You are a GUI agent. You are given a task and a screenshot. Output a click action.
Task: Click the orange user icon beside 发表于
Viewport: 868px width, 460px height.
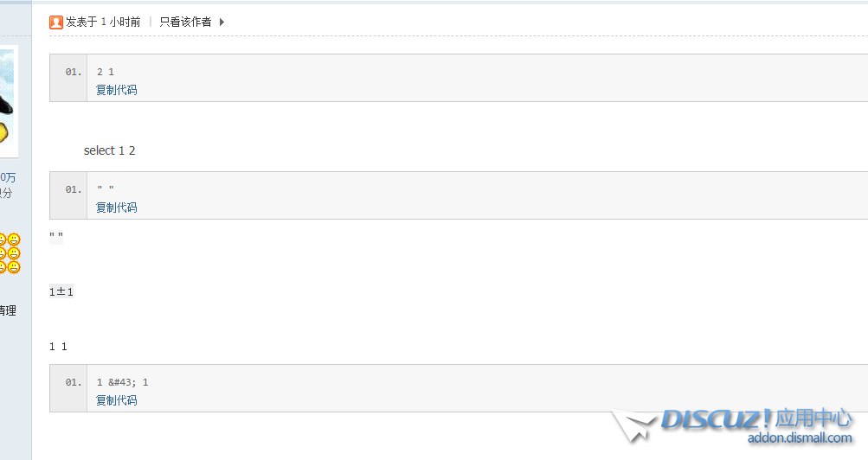click(x=56, y=22)
